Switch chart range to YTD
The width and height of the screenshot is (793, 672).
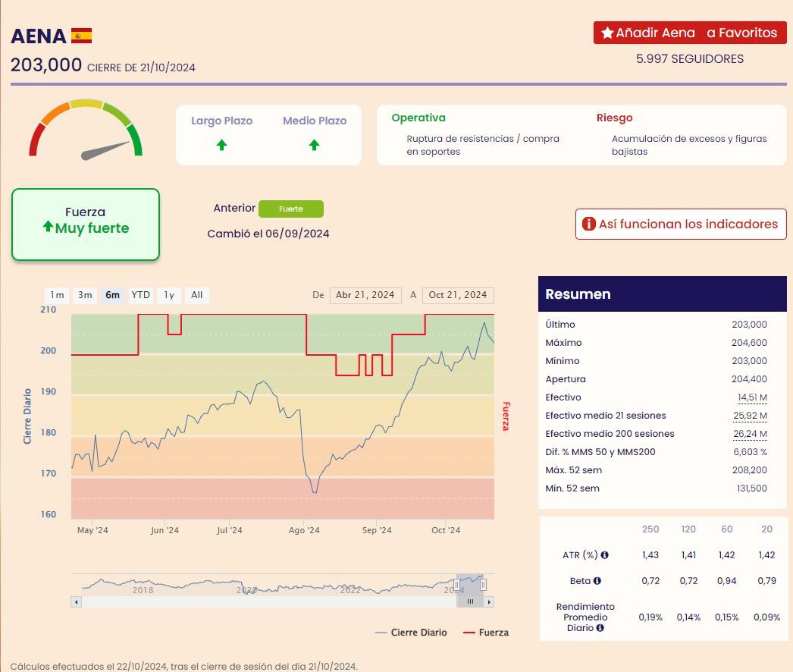tap(140, 295)
